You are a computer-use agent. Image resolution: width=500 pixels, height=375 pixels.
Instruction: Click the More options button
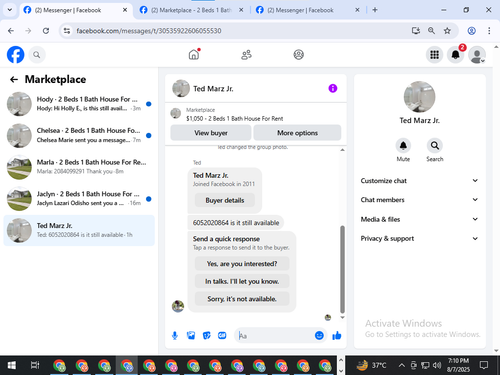pos(297,133)
